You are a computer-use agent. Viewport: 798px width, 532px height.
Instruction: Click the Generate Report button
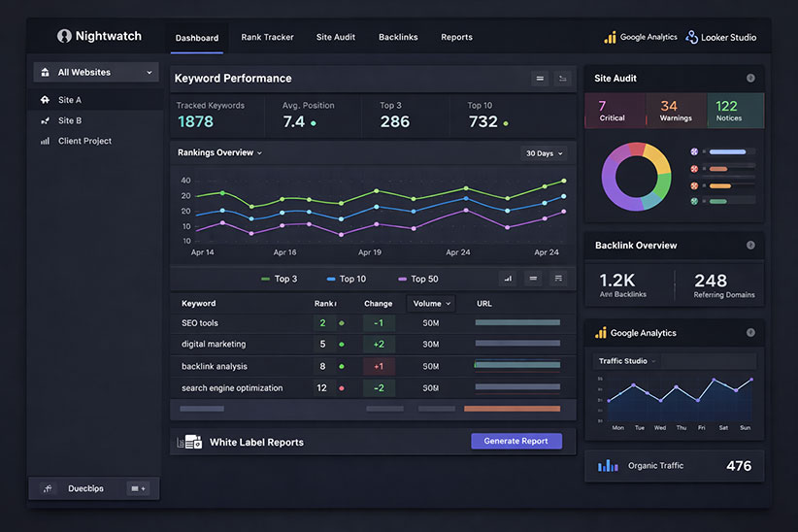click(x=516, y=441)
